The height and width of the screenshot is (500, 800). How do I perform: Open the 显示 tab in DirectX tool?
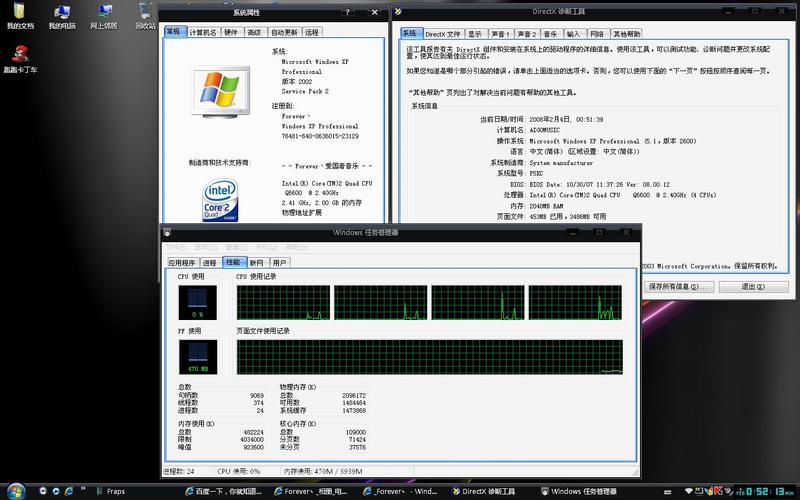pyautogui.click(x=474, y=34)
